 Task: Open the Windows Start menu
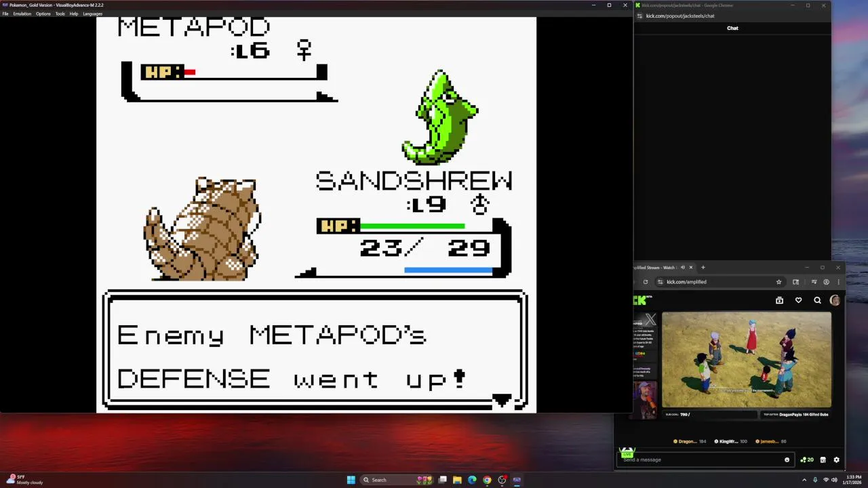[351, 480]
